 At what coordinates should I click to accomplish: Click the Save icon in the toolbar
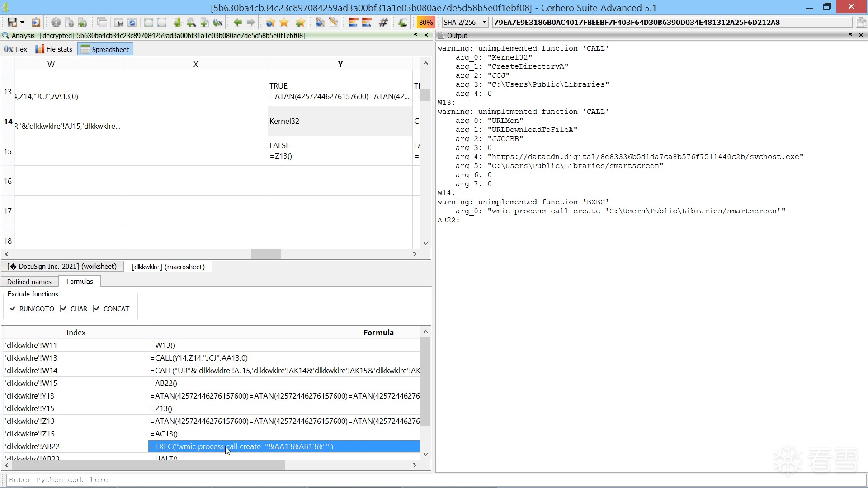click(x=12, y=22)
